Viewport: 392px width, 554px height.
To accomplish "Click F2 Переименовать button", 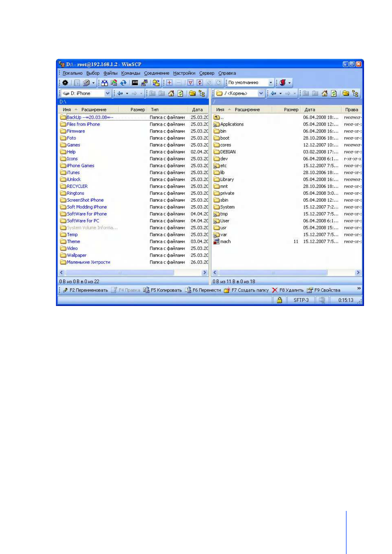I will click(85, 290).
